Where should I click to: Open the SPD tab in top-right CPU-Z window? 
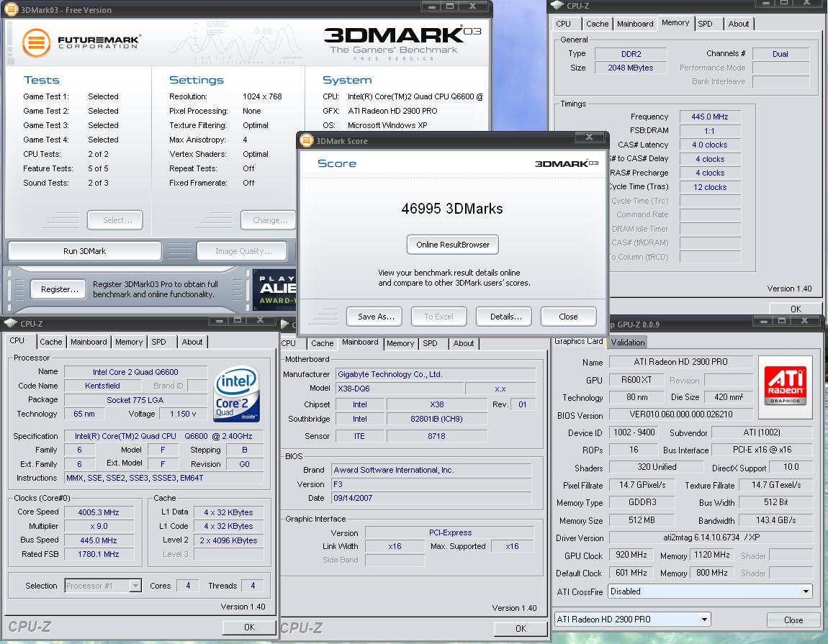pos(705,24)
